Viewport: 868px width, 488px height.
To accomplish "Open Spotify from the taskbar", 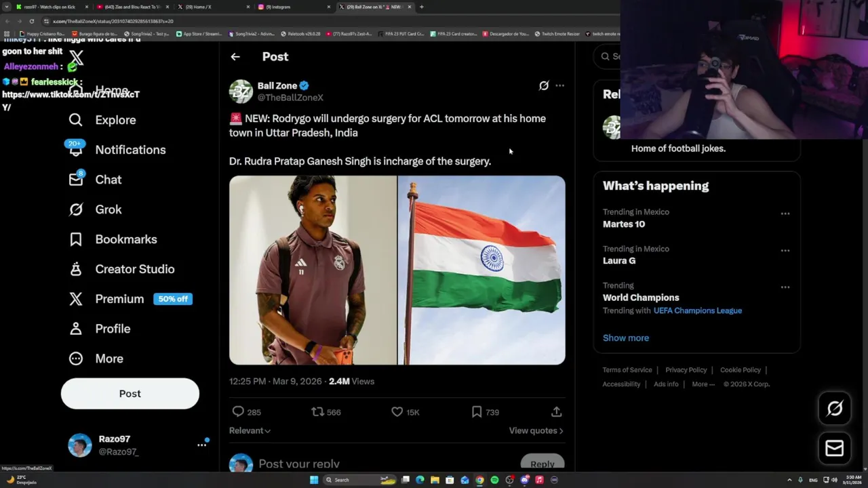I will point(494,480).
